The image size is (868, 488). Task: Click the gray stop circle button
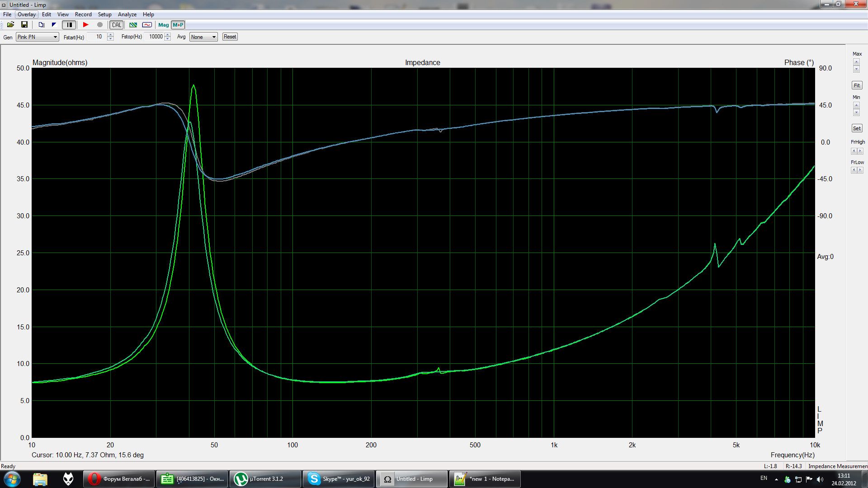[100, 25]
